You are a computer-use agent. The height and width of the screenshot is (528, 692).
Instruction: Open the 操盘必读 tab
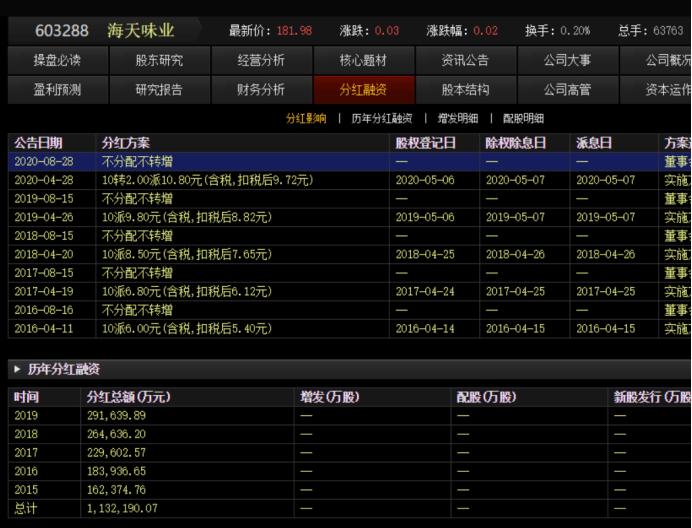(58, 60)
